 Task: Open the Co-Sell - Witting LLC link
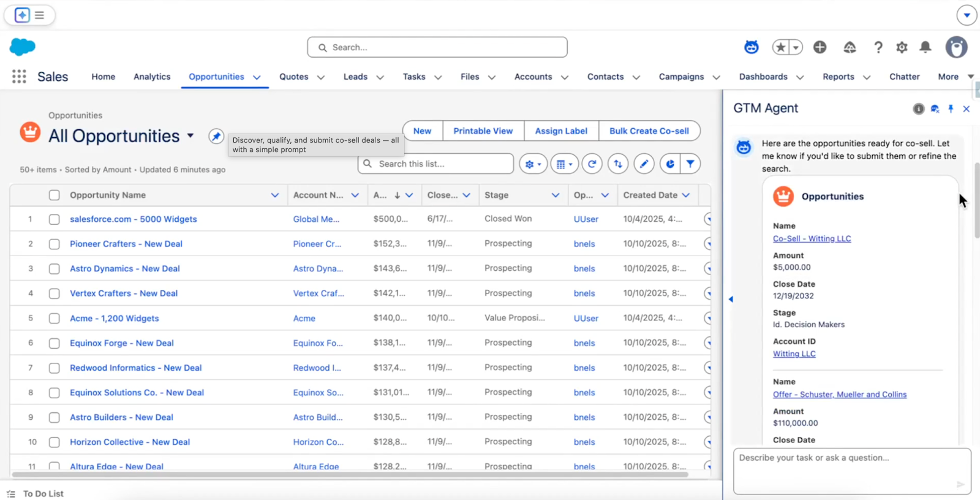coord(812,238)
